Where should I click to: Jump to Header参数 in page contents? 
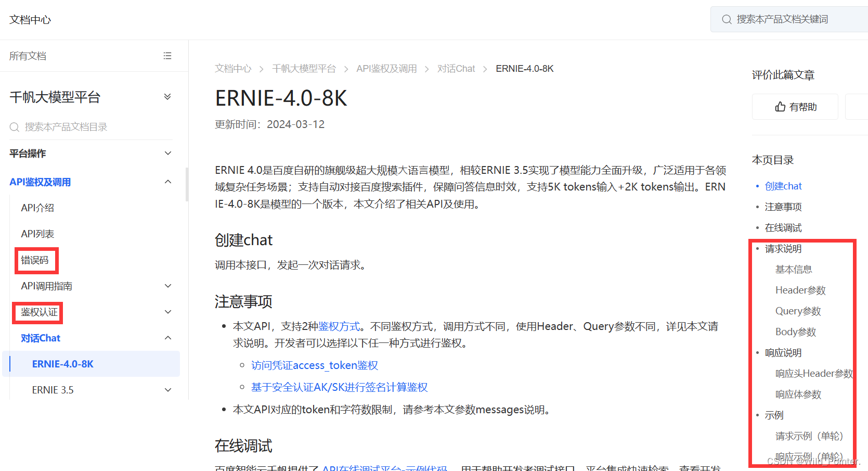click(800, 290)
